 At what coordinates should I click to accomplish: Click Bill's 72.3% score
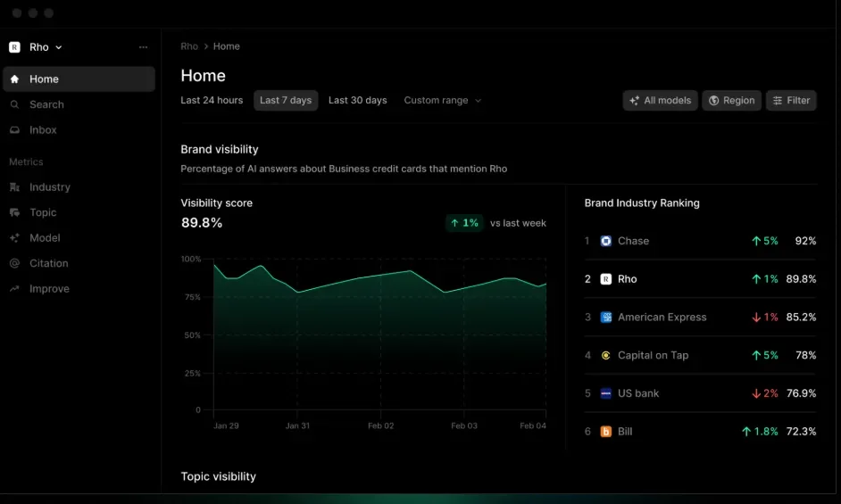(802, 431)
